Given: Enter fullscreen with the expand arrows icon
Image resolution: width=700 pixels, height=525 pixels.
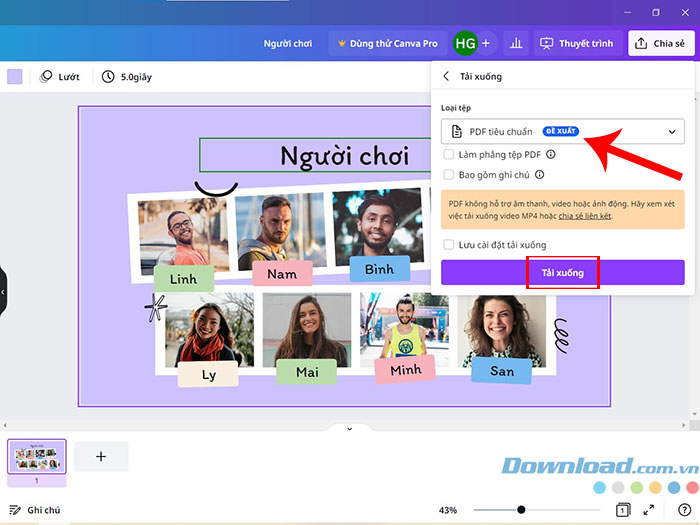Looking at the screenshot, I should tap(648, 510).
